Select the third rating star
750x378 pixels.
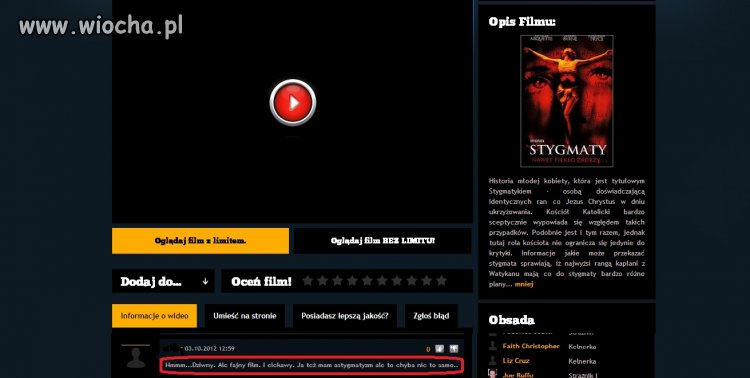(337, 281)
